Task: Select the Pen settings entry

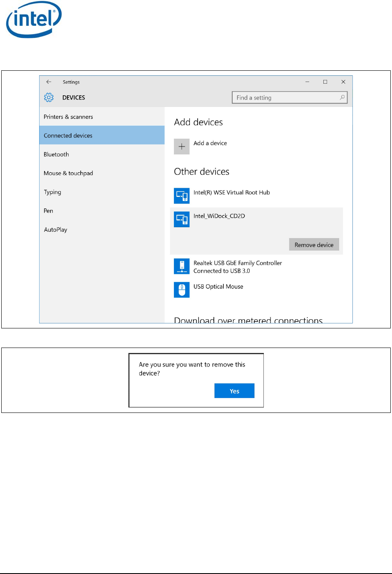Action: (x=102, y=211)
